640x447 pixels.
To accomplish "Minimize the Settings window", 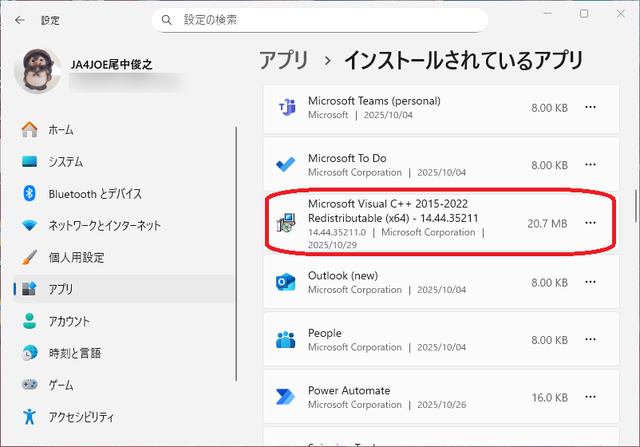I will point(547,13).
